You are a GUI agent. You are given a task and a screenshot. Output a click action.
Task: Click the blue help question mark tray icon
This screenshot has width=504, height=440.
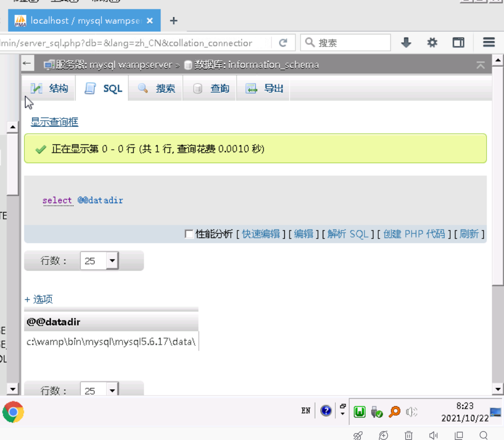pos(325,411)
